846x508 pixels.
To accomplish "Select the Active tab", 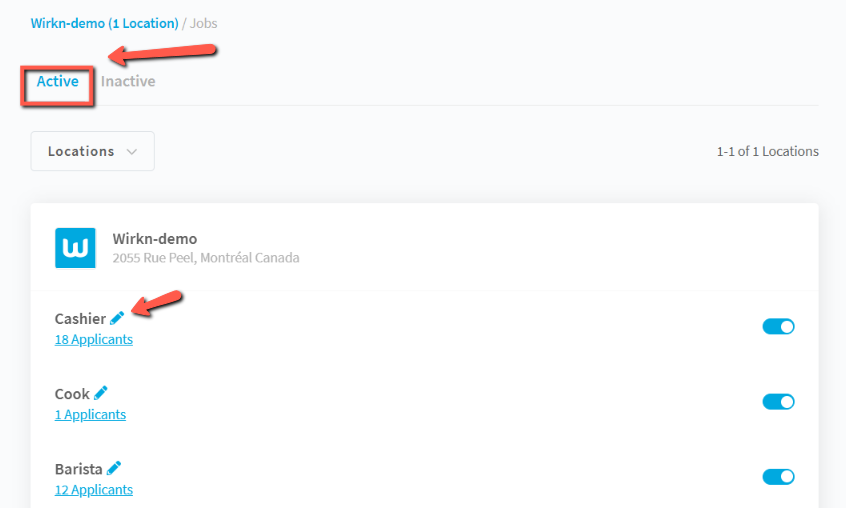I will point(57,81).
